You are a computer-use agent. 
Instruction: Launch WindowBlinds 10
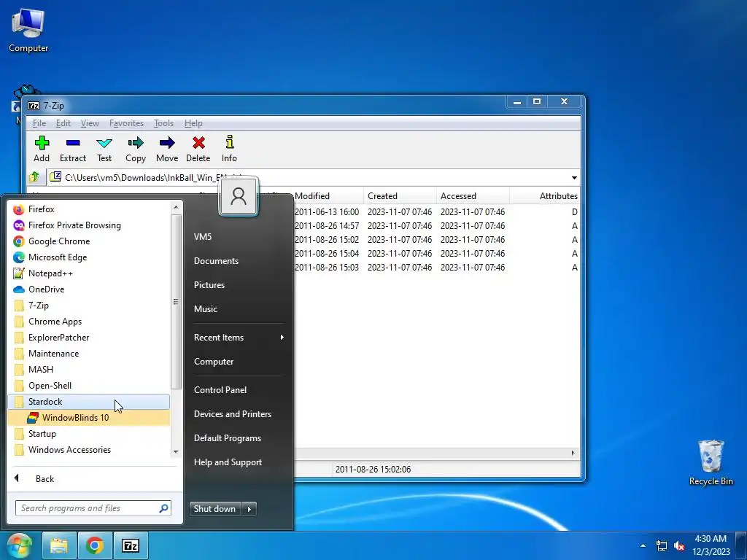pyautogui.click(x=88, y=418)
